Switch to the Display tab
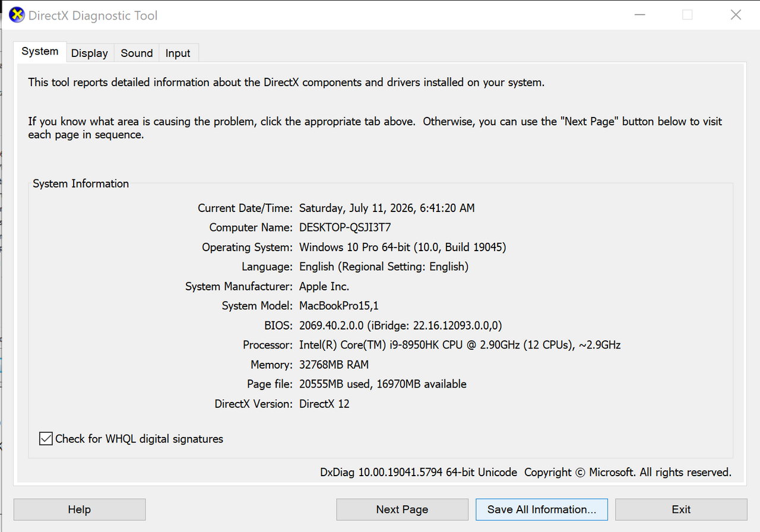The height and width of the screenshot is (532, 760). pyautogui.click(x=90, y=53)
